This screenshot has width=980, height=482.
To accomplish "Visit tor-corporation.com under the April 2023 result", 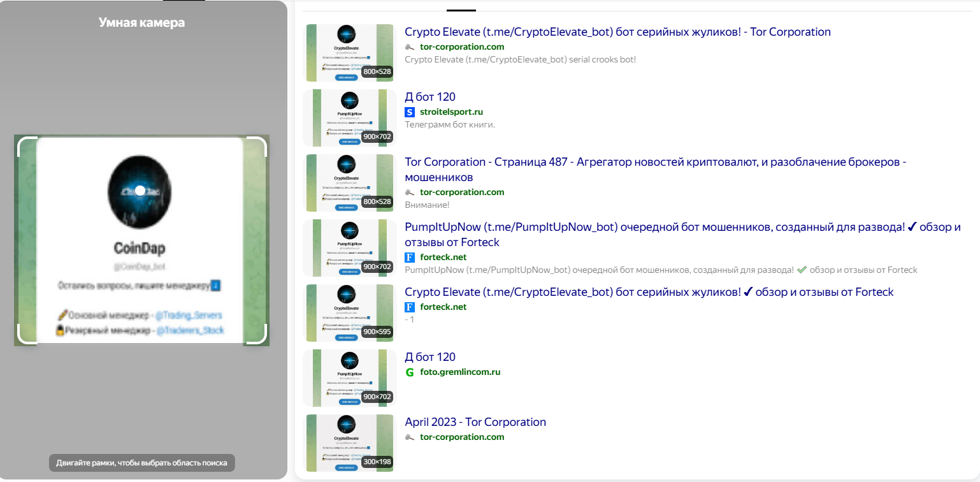I will pos(462,437).
